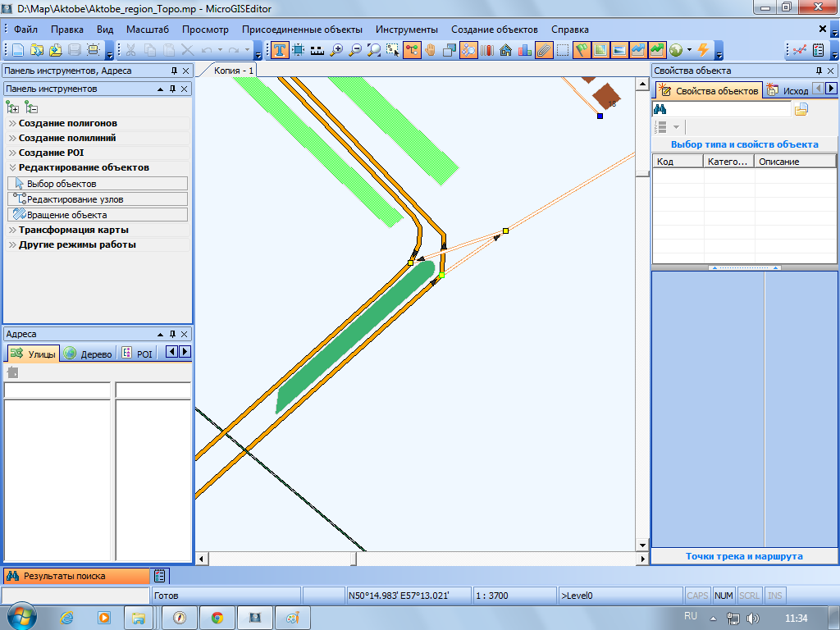Image resolution: width=840 pixels, height=630 pixels.
Task: Open the Инструменты menu
Action: (x=406, y=30)
